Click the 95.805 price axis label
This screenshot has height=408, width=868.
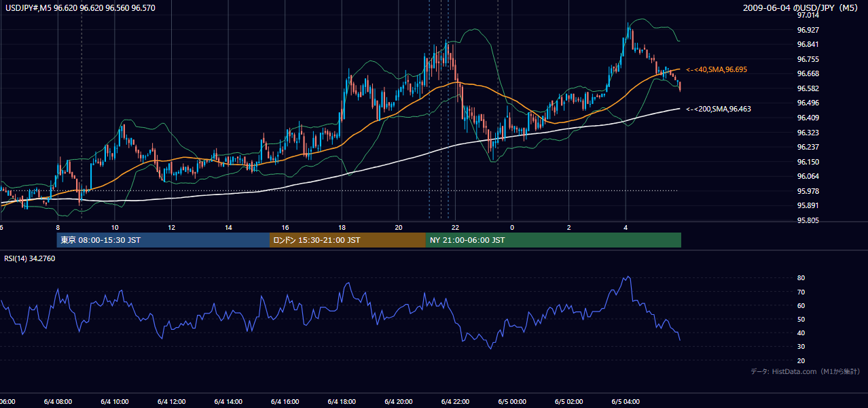tap(808, 220)
